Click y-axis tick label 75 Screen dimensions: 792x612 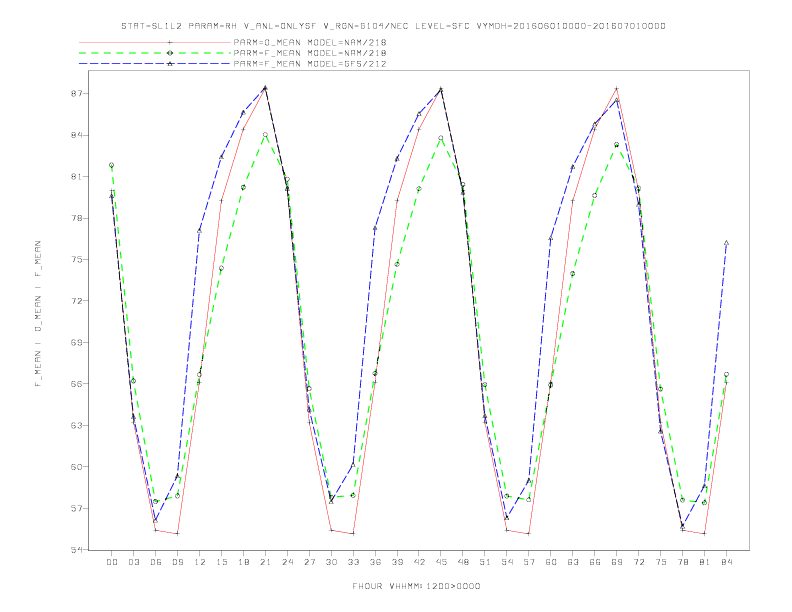pyautogui.click(x=76, y=260)
